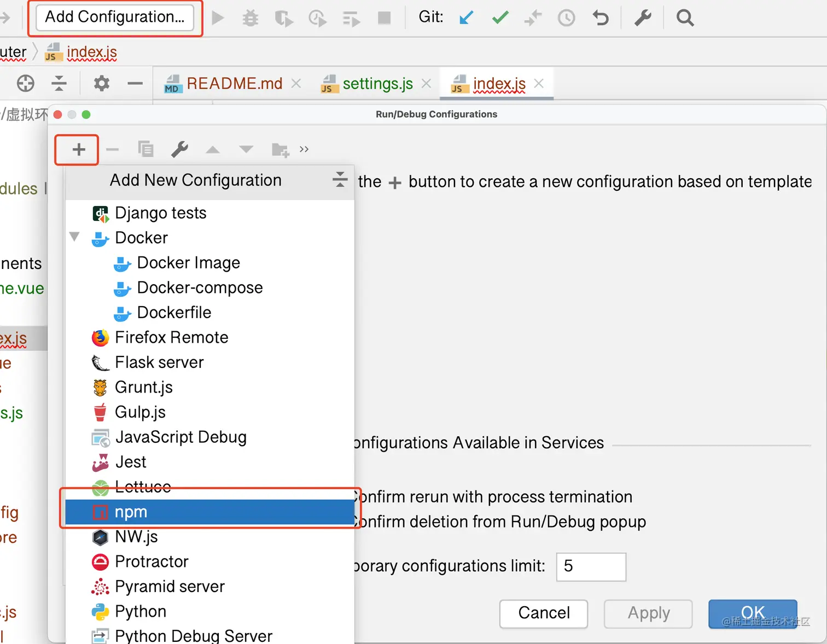Screen dimensions: 827x644
Task: Select npm configuration type
Action: 210,512
